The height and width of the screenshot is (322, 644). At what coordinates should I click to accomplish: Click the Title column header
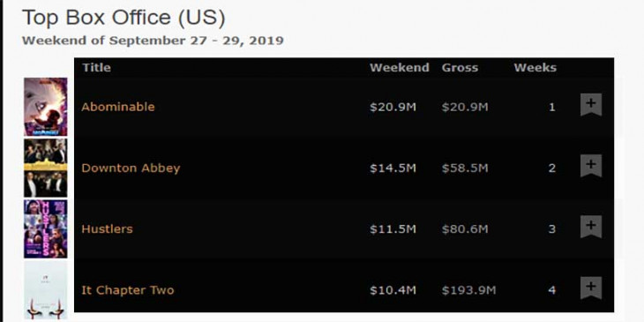coord(96,67)
